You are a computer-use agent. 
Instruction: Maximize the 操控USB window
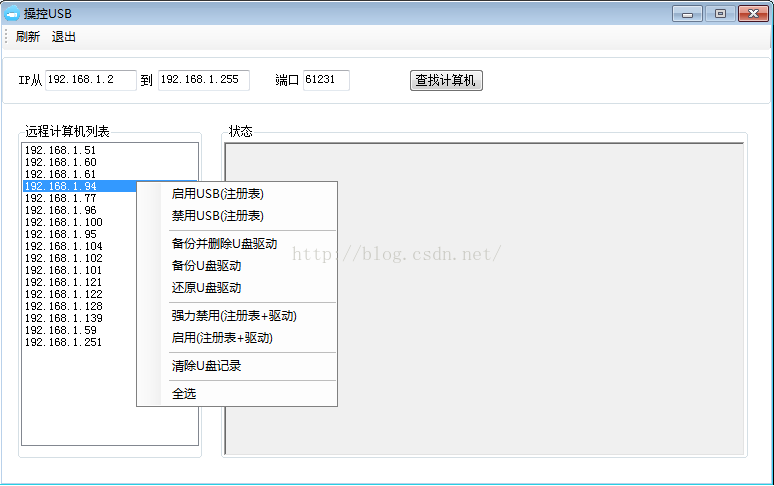click(x=720, y=14)
